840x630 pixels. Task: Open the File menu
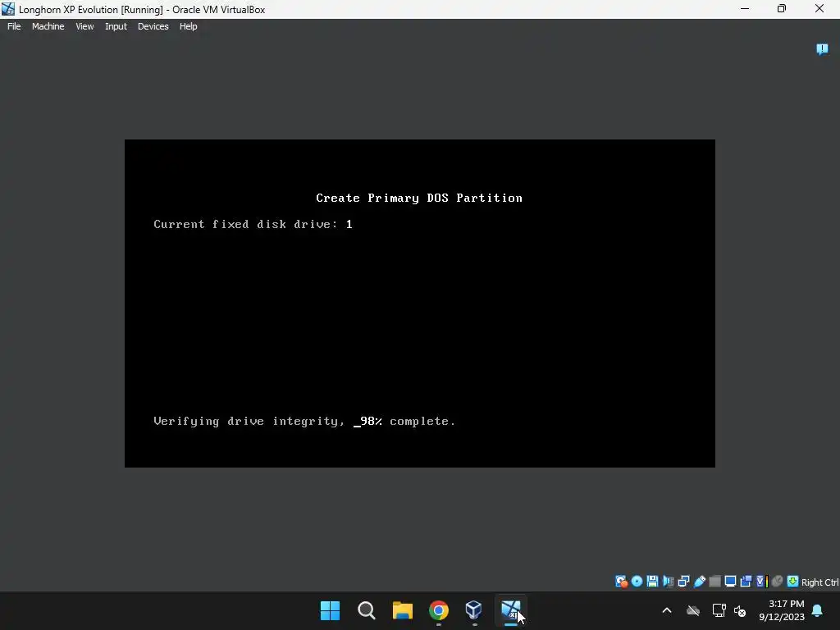coord(14,26)
